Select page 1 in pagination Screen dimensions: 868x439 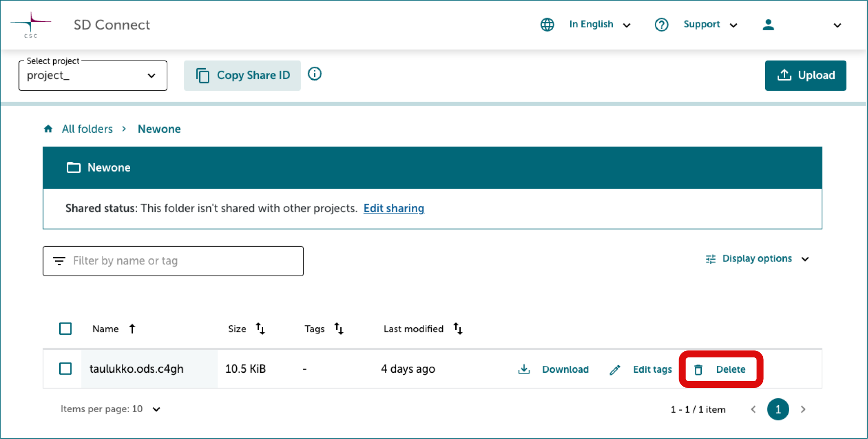click(778, 409)
